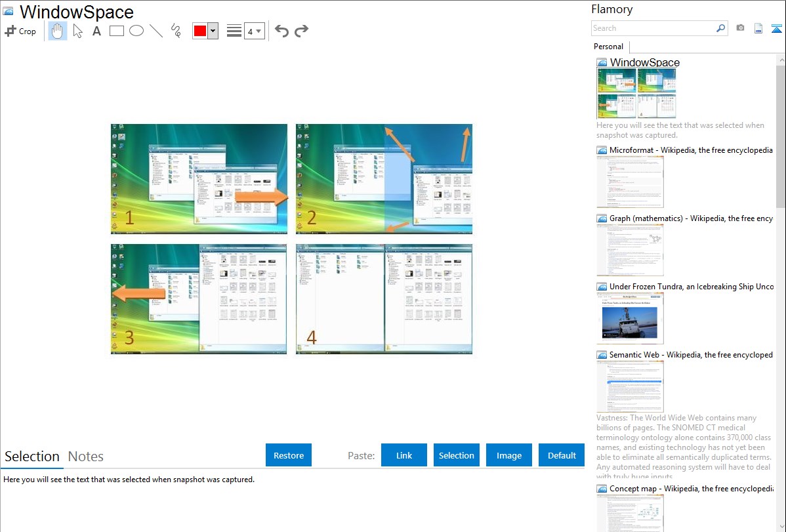Image resolution: width=786 pixels, height=532 pixels.
Task: Open the color picker dropdown arrow
Action: (213, 31)
